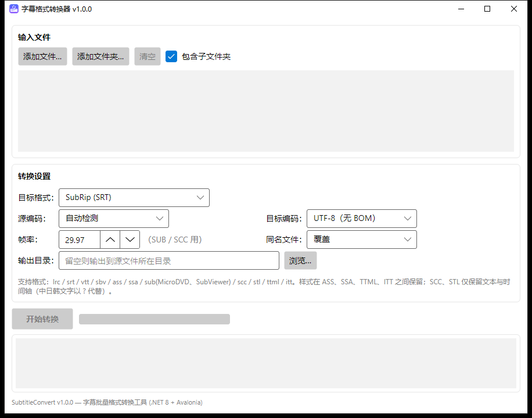Click the 开始转换 button
The height and width of the screenshot is (418, 532).
[42, 319]
